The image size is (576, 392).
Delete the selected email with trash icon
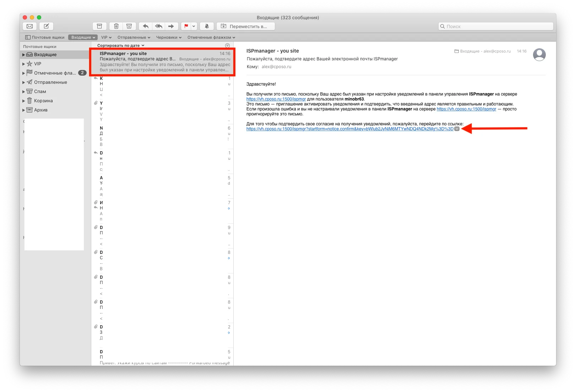[x=116, y=26]
